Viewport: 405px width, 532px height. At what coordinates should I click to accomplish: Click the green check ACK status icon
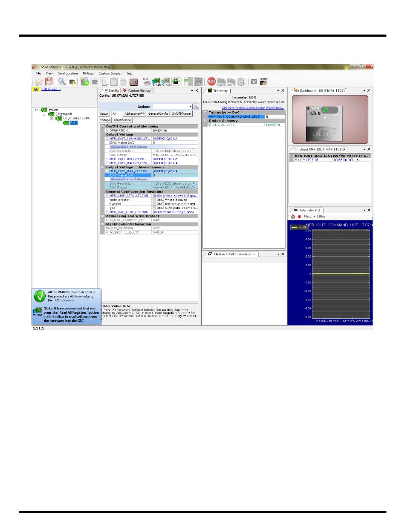point(40,296)
